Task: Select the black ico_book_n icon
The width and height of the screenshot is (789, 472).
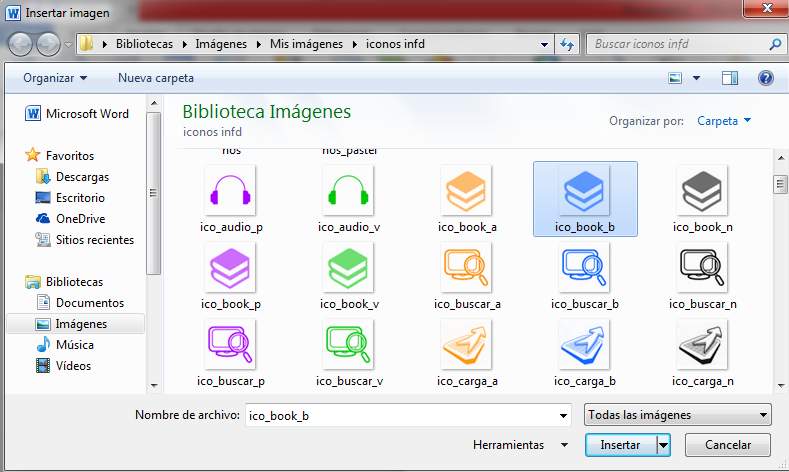Action: [702, 191]
